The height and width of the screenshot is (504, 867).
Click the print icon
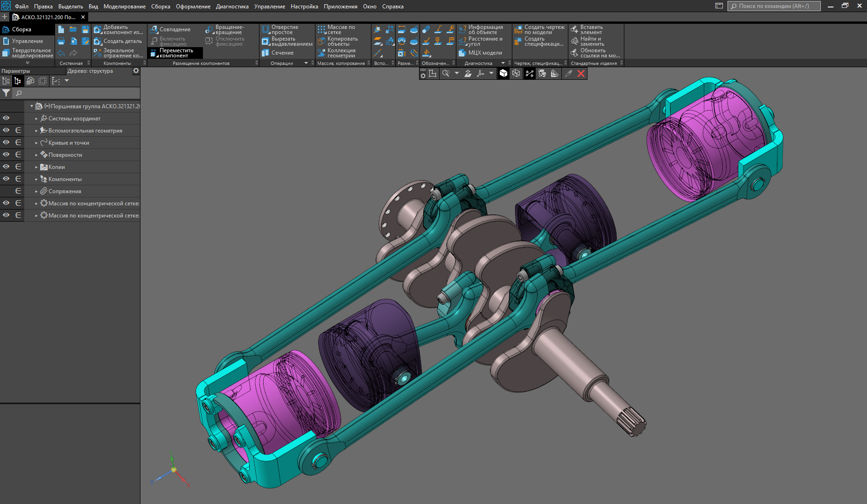[61, 41]
